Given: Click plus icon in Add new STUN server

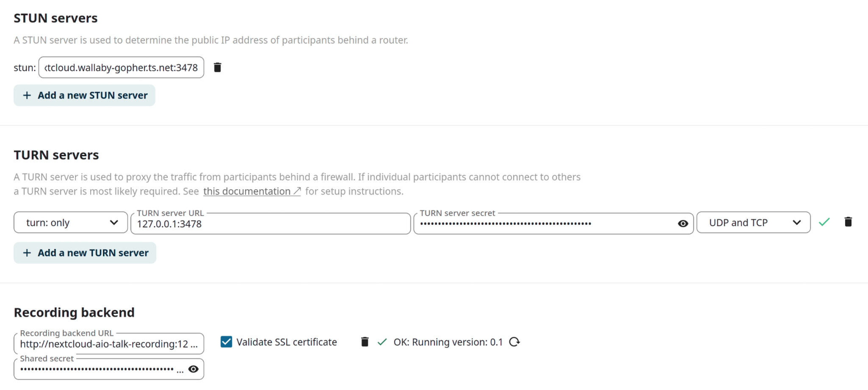Looking at the screenshot, I should (x=27, y=95).
